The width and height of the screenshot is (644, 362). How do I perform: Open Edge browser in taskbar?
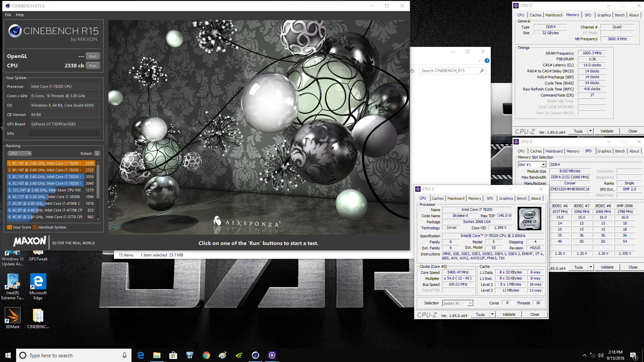141,355
